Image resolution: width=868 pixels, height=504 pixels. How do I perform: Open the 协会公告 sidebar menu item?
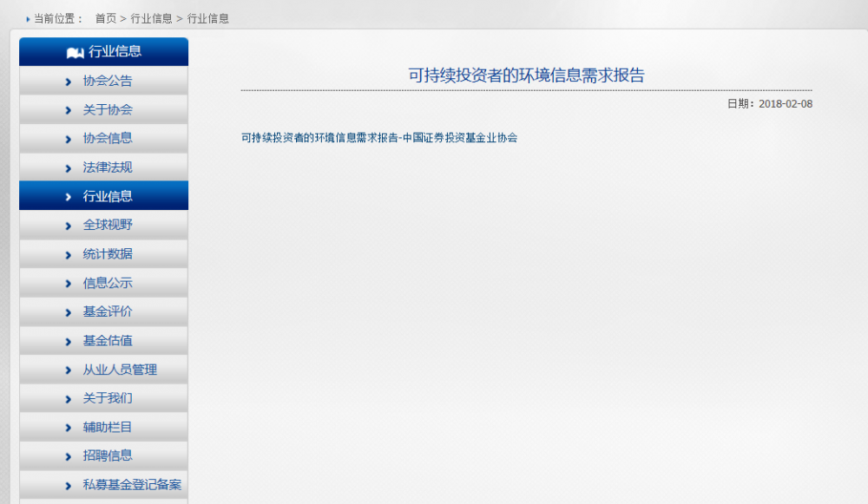click(x=103, y=81)
